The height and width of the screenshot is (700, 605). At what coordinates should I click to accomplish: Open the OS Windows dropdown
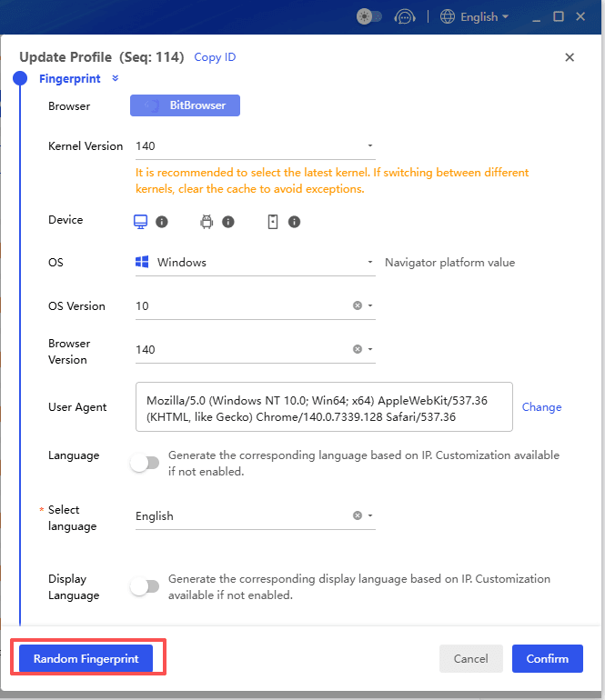(x=255, y=263)
